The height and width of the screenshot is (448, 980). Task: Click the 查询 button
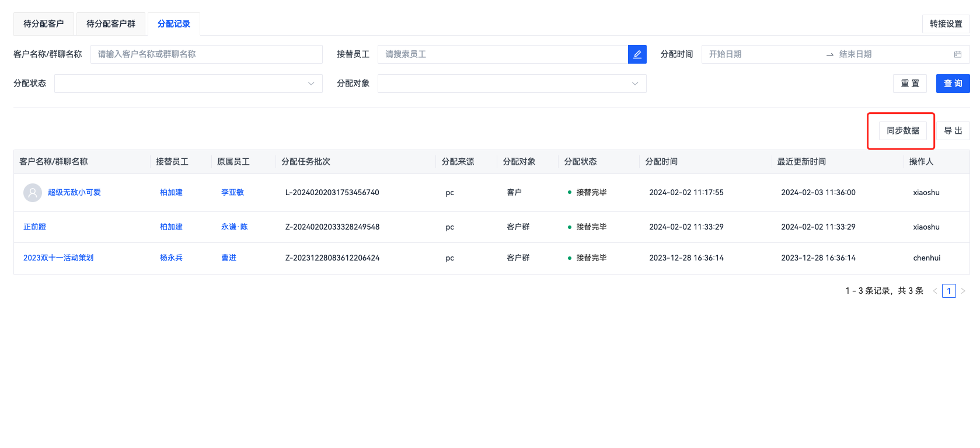coord(953,84)
